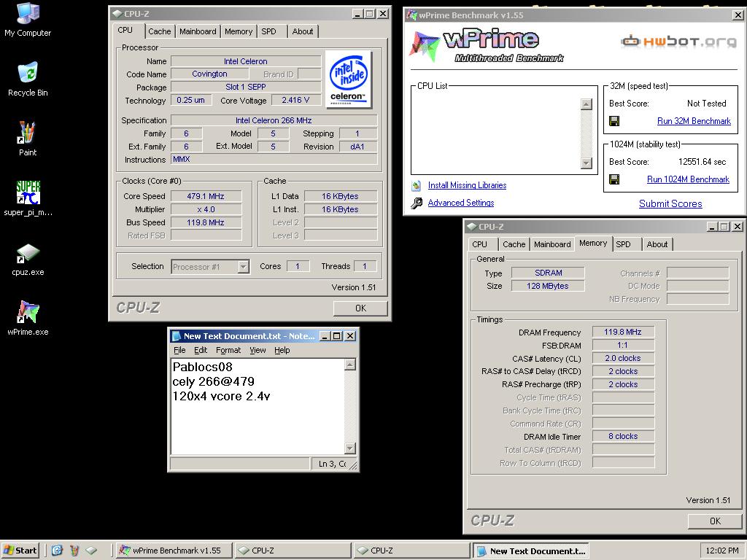Viewport: 747px width, 560px height.
Task: Click the CPU-Z quick launch icon
Action: pyautogui.click(x=91, y=551)
